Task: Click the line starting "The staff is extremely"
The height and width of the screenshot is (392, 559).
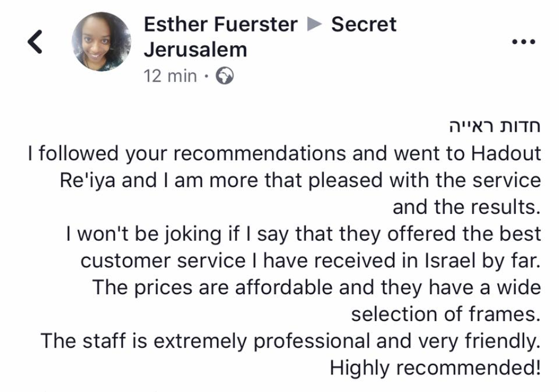Action: 290,341
